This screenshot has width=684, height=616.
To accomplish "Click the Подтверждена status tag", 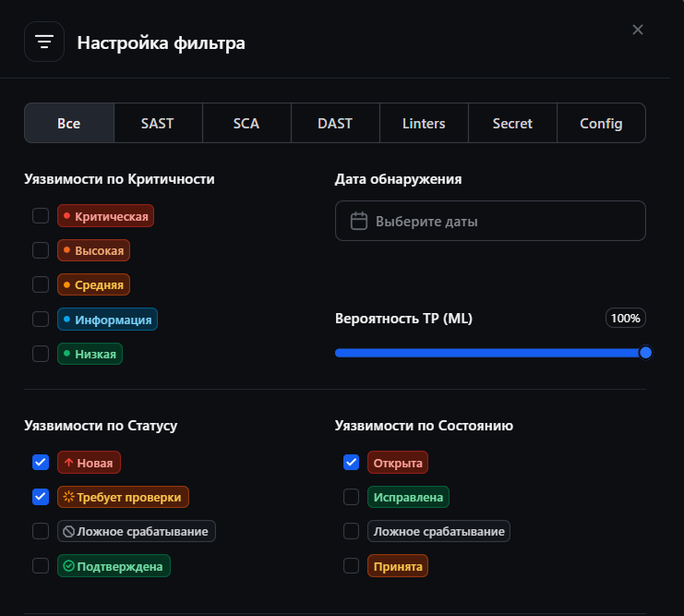I will tap(114, 566).
